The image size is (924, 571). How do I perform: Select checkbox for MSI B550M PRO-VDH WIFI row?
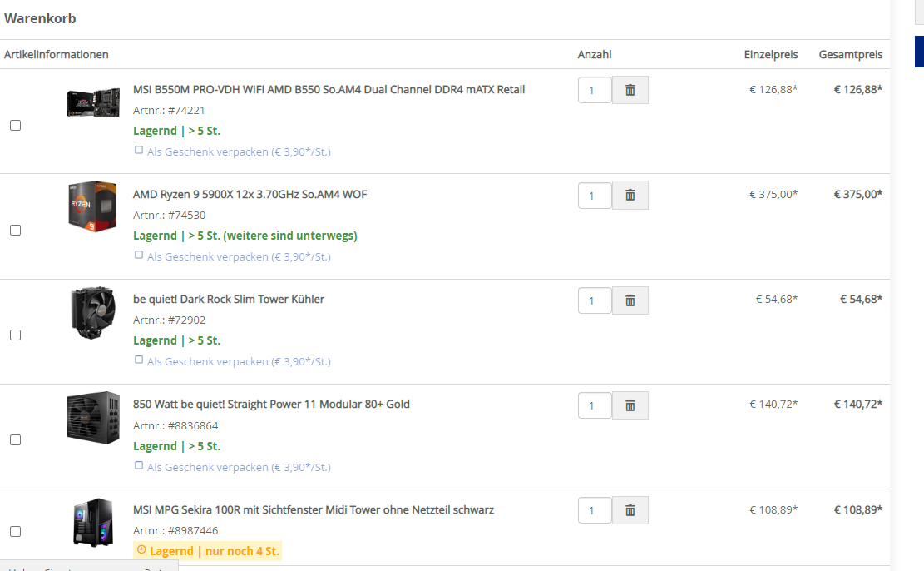pos(15,125)
